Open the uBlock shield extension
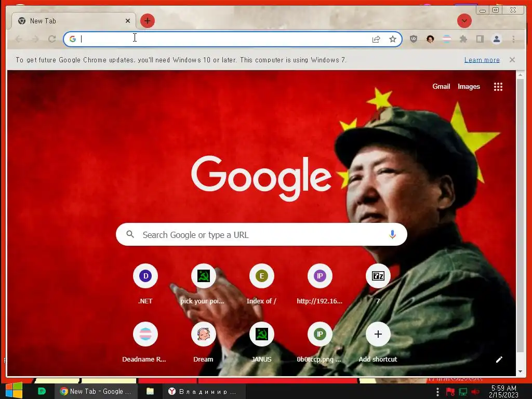The height and width of the screenshot is (399, 532). [x=413, y=39]
